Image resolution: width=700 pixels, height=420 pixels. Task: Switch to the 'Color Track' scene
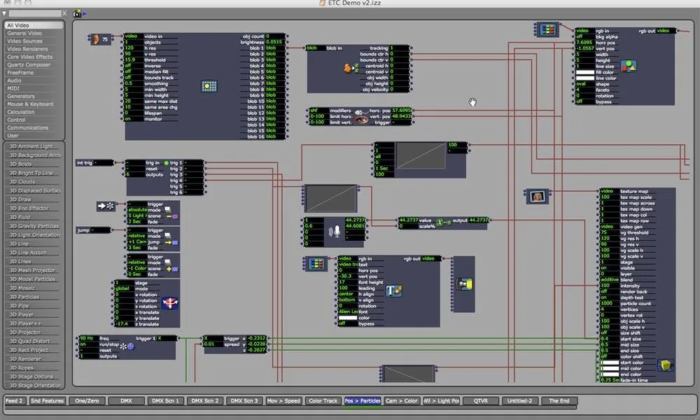coord(322,400)
